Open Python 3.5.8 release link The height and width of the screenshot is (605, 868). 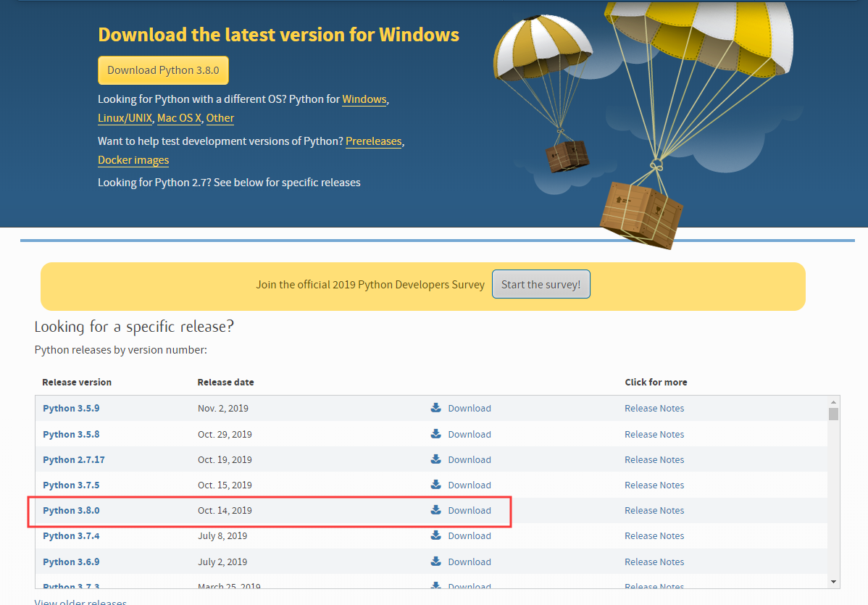click(x=71, y=435)
